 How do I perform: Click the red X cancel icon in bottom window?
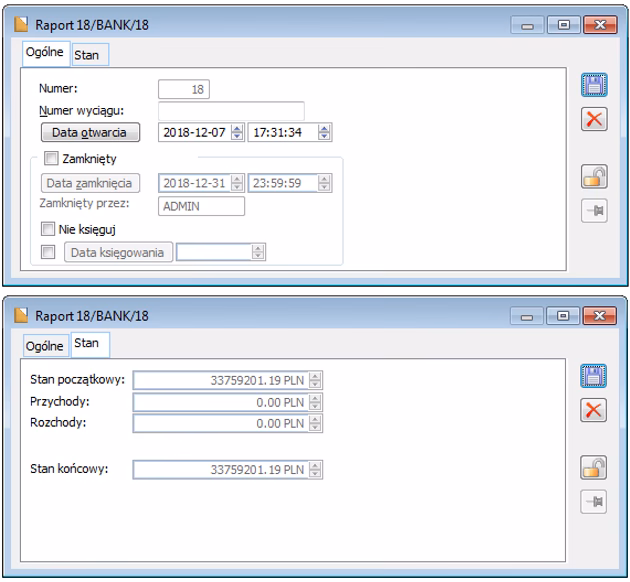pos(595,410)
